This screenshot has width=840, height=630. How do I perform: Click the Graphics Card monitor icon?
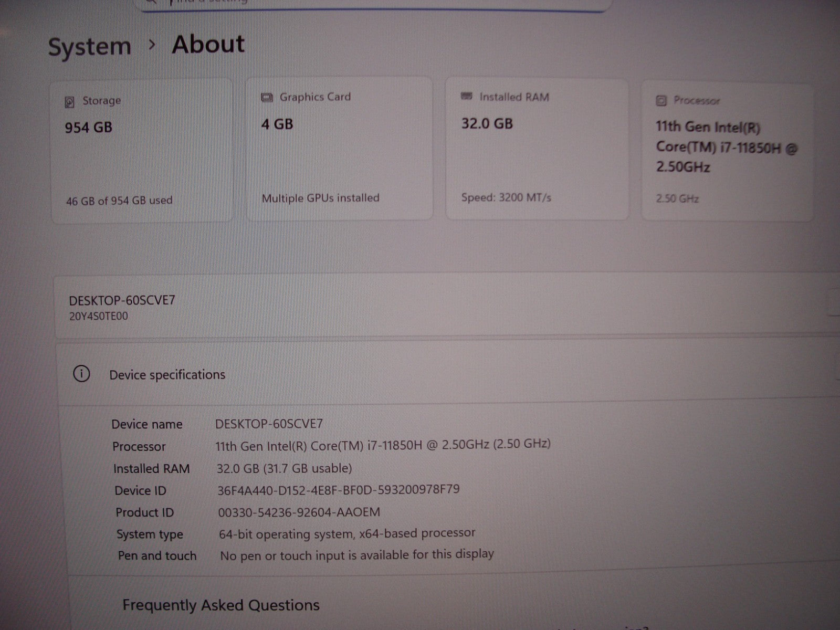(x=267, y=98)
